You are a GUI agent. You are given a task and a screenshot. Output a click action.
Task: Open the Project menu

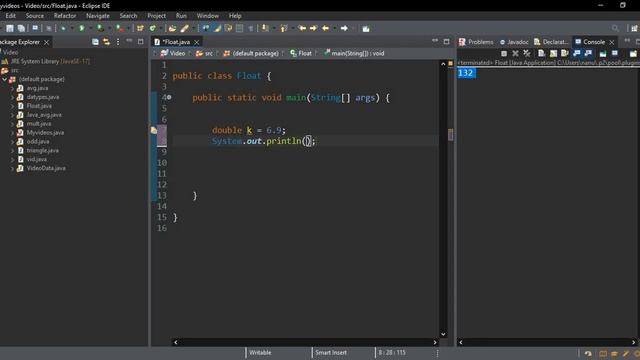point(157,16)
